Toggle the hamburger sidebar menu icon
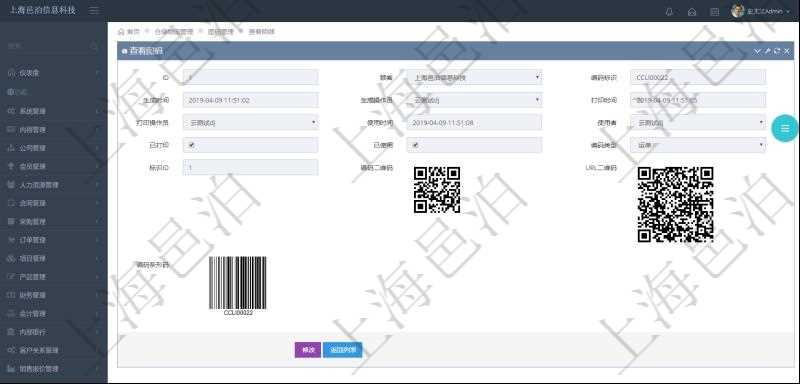Image resolution: width=800 pixels, height=384 pixels. tap(94, 11)
